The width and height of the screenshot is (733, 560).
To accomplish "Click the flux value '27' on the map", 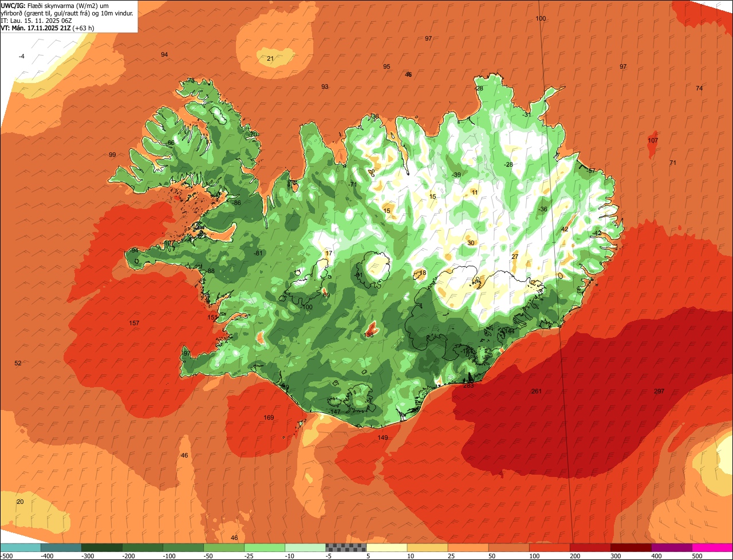I will tap(515, 256).
